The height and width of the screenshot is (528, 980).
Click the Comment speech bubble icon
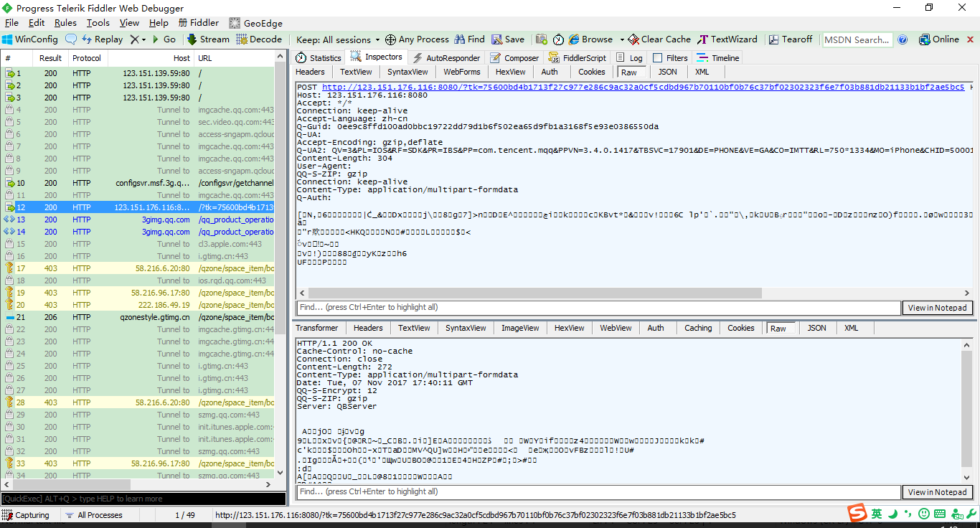pos(71,39)
